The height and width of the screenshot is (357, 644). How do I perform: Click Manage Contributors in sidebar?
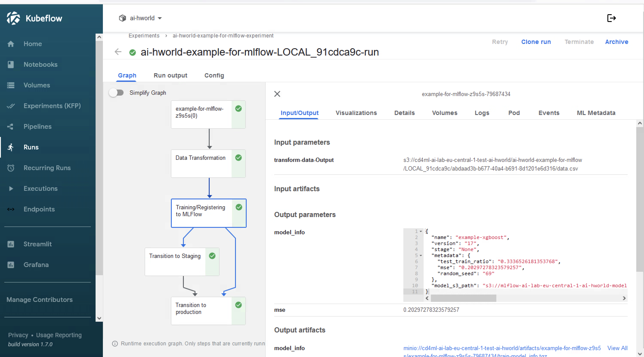click(x=40, y=300)
